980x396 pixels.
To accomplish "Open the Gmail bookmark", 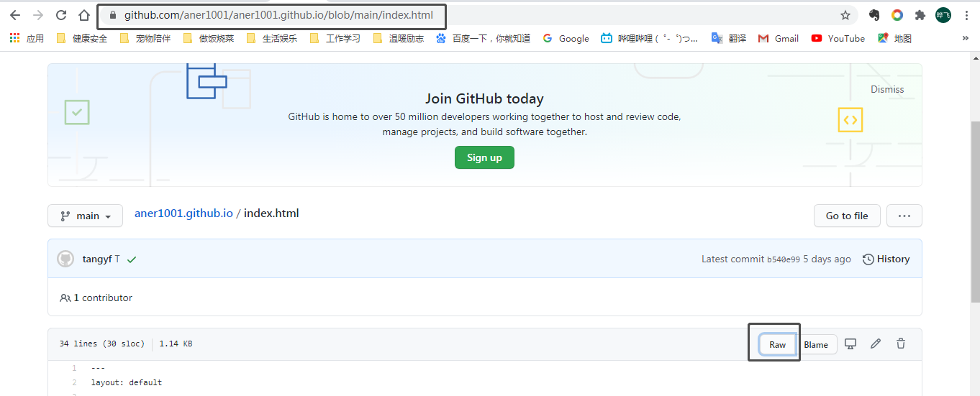I will coord(779,38).
